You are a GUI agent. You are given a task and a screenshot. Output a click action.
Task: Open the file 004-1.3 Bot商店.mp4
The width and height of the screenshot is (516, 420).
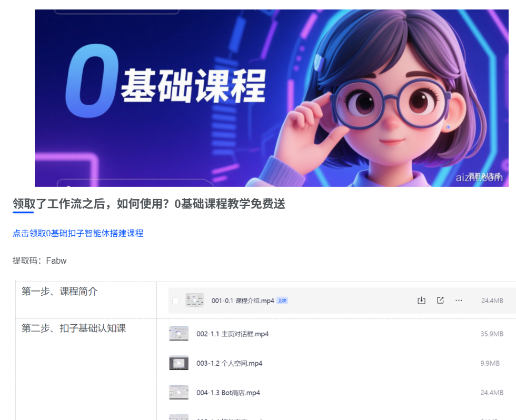(x=228, y=393)
